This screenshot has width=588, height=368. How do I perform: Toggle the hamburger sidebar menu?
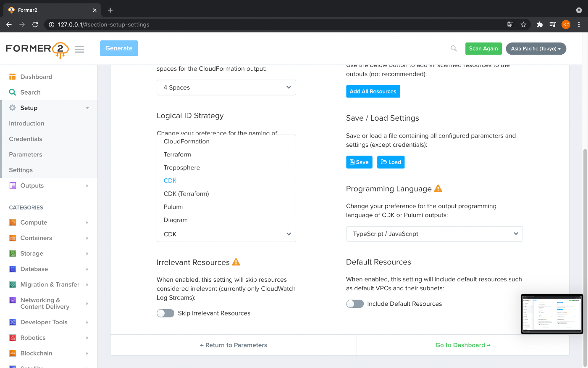(x=80, y=49)
